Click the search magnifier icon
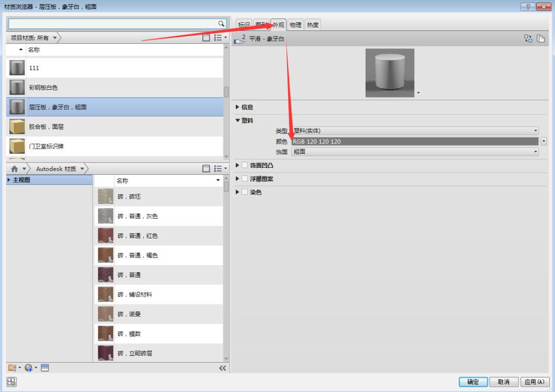555x392 pixels. pos(221,24)
